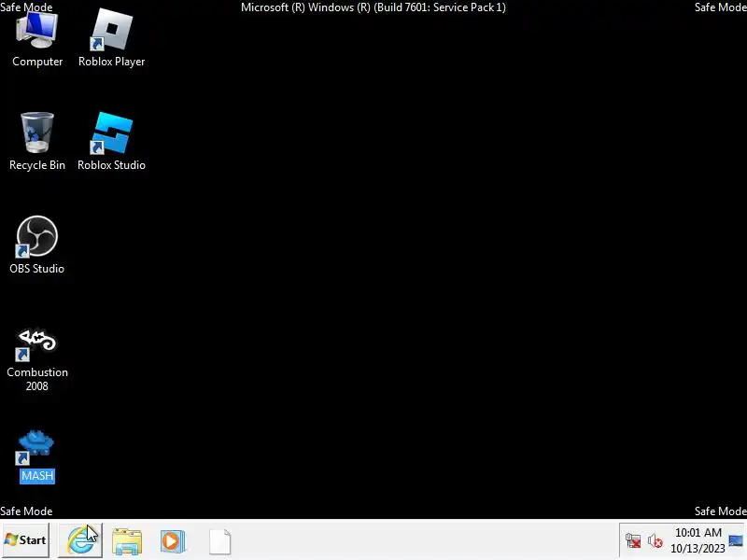Open the network status tray icon
Image resolution: width=747 pixels, height=560 pixels.
click(x=633, y=541)
